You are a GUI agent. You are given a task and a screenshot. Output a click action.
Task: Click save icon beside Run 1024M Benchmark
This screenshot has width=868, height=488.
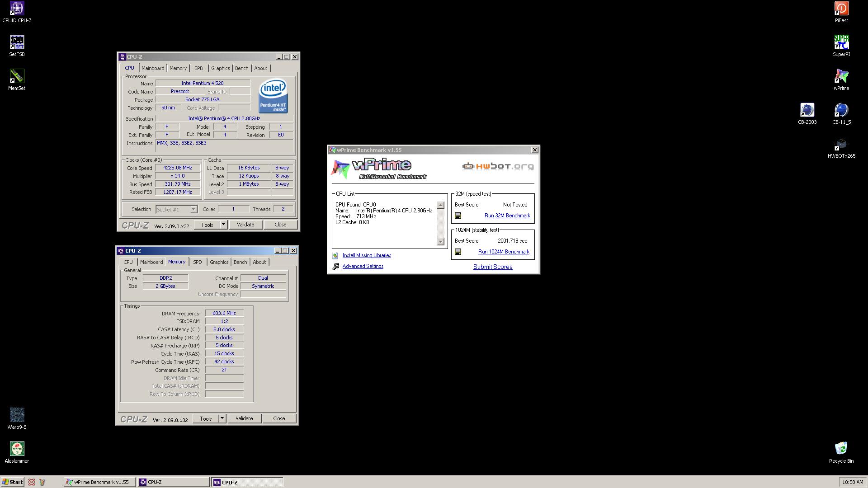pyautogui.click(x=458, y=252)
